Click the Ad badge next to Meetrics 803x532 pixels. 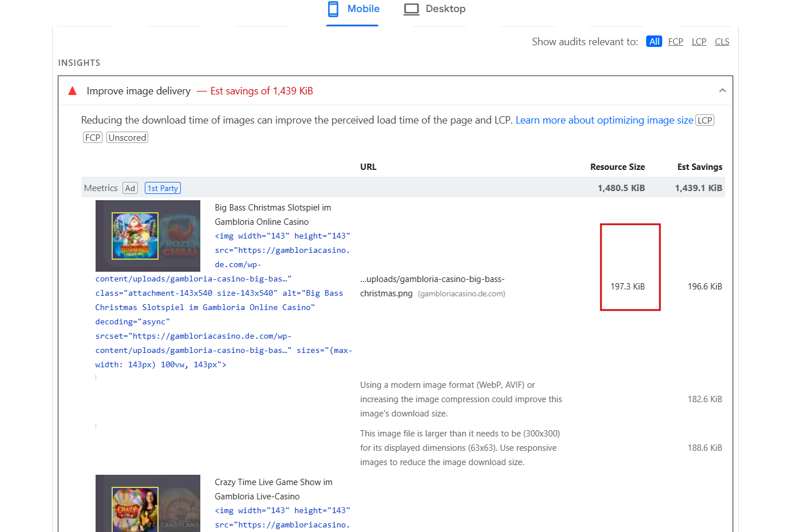[130, 188]
